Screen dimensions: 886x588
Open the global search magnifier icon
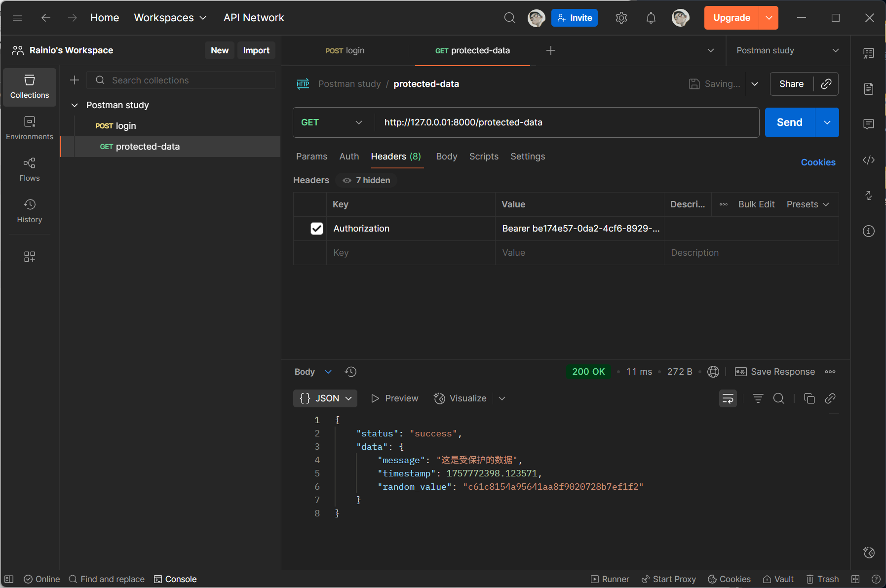tap(510, 18)
